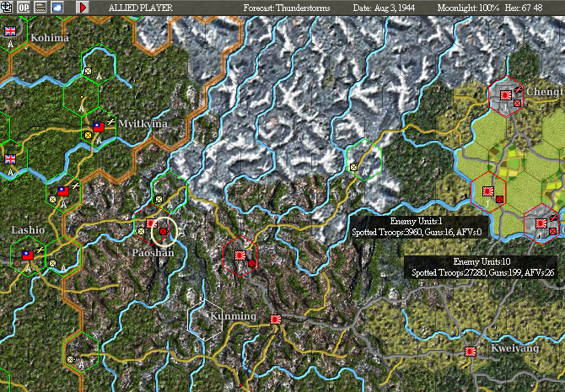The width and height of the screenshot is (565, 392).
Task: Click the Myitkyina city label
Action: pyautogui.click(x=143, y=124)
